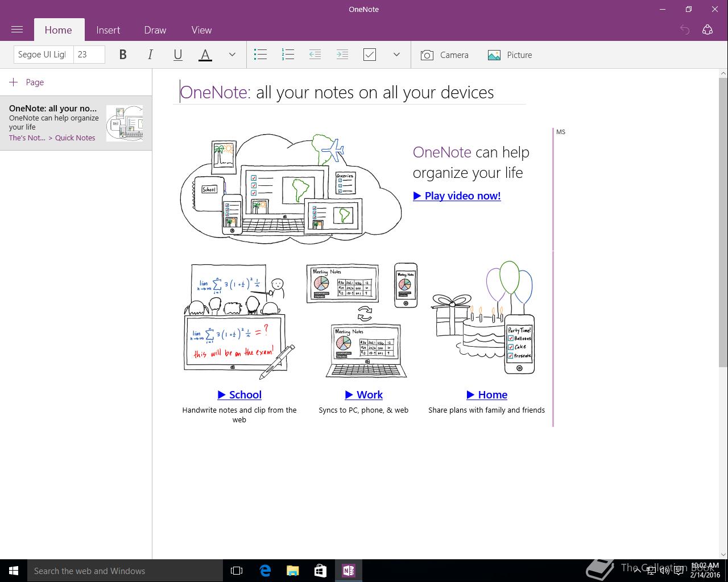Click 'Share plans with family and friends' text
Screen dimensions: 728x582
(487, 410)
